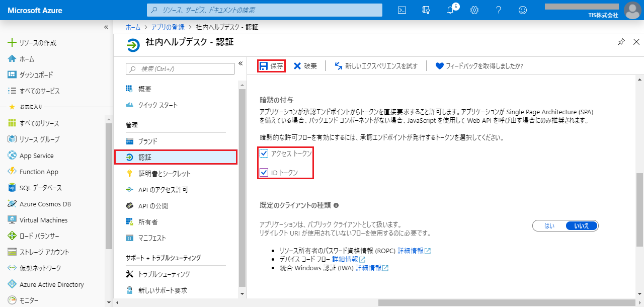644x307 pixels.
Task: Click フィードバックを取得しましたか? button
Action: 479,66
